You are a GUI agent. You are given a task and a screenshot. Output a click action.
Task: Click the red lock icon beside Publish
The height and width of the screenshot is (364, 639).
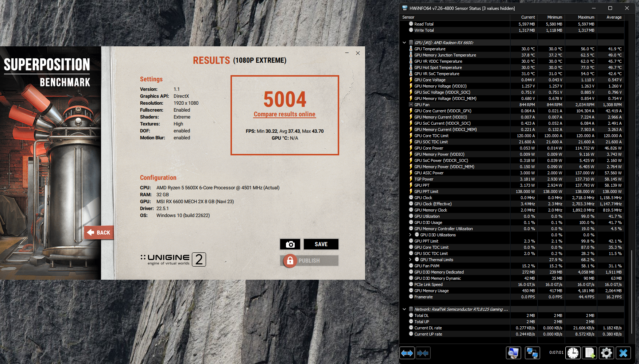tap(290, 260)
